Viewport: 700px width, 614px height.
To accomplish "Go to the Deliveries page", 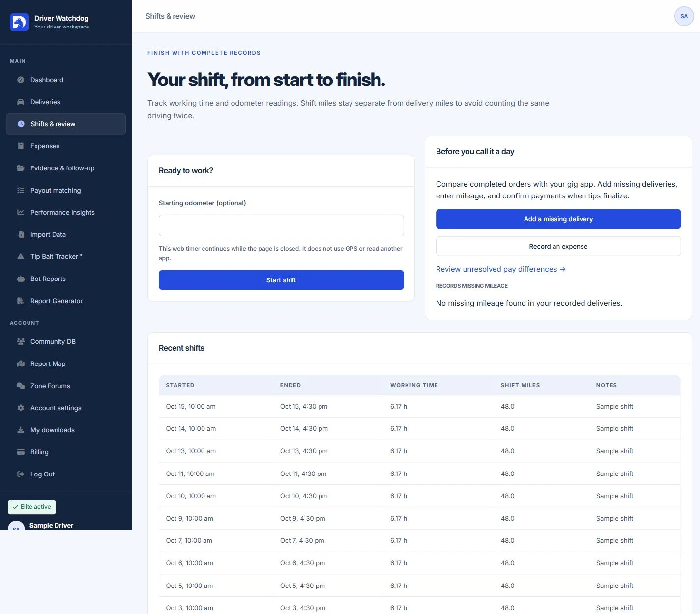I will [66, 102].
